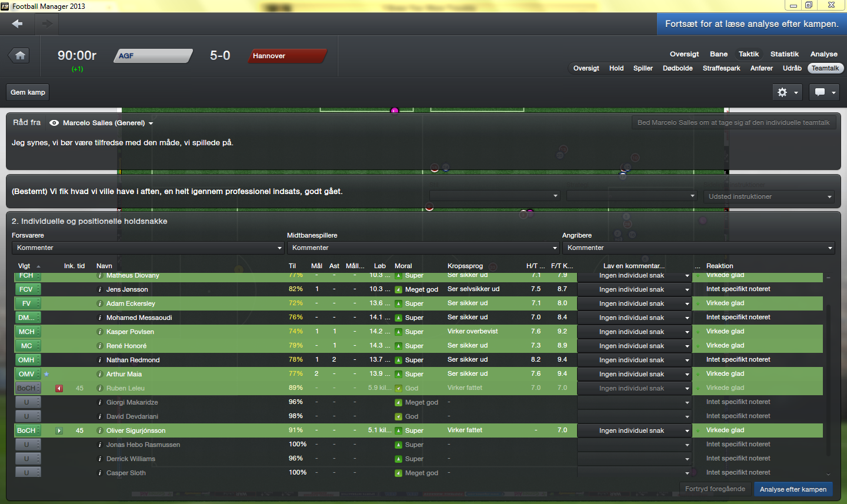Click info icon for Arthur Maia
This screenshot has height=504, width=847.
pos(100,374)
